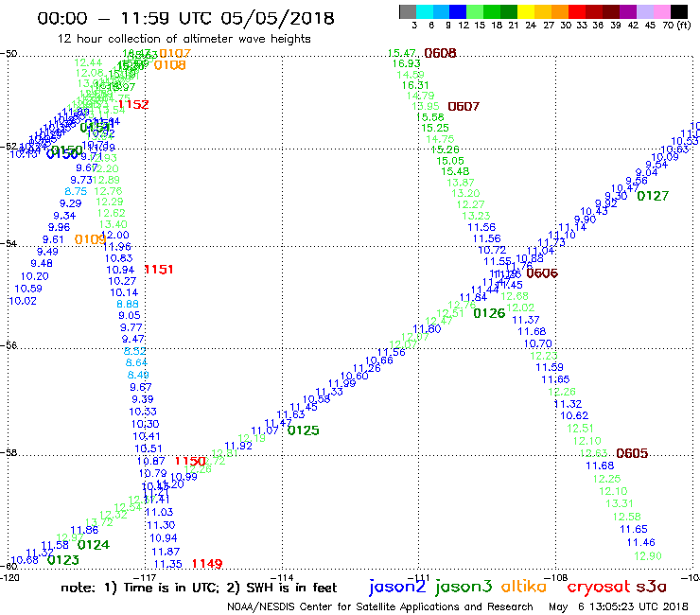Click the cyan 6 ft legend swatch
700x615 pixels.
[x=425, y=11]
